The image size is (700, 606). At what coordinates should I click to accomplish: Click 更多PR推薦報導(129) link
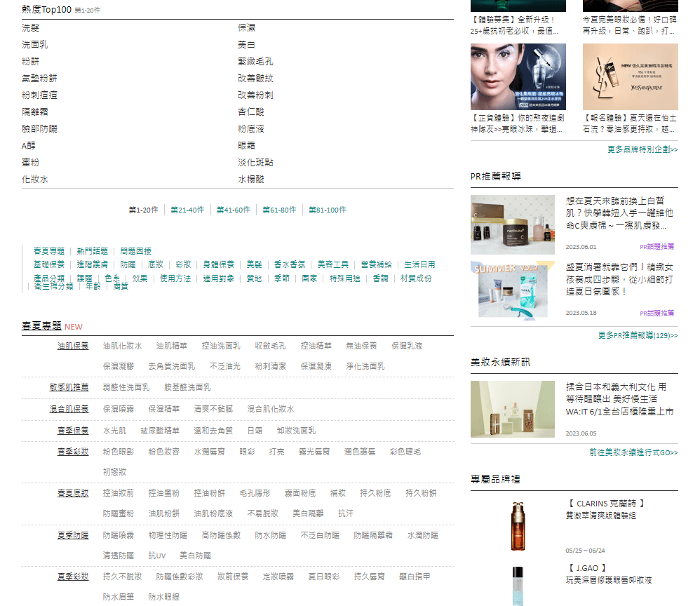point(637,335)
